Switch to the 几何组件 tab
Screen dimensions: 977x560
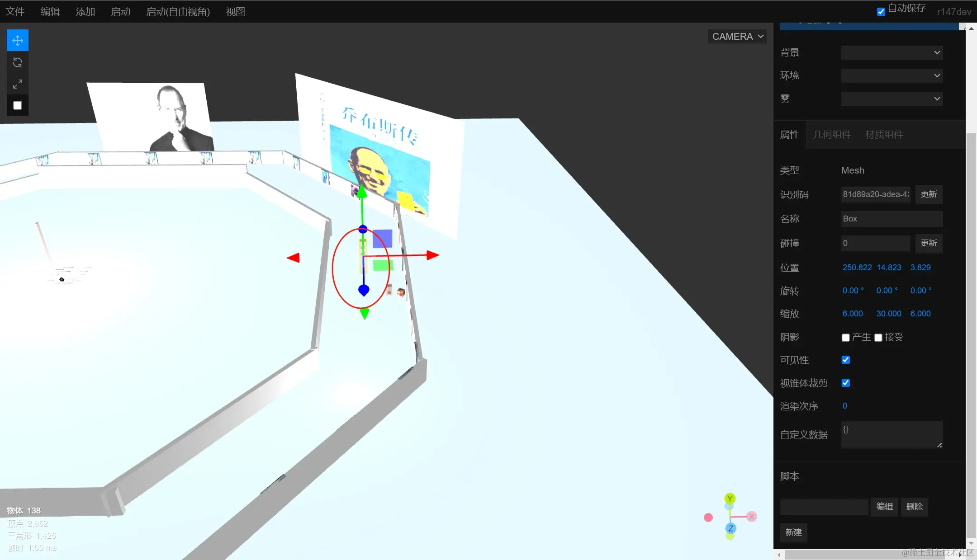click(x=832, y=135)
